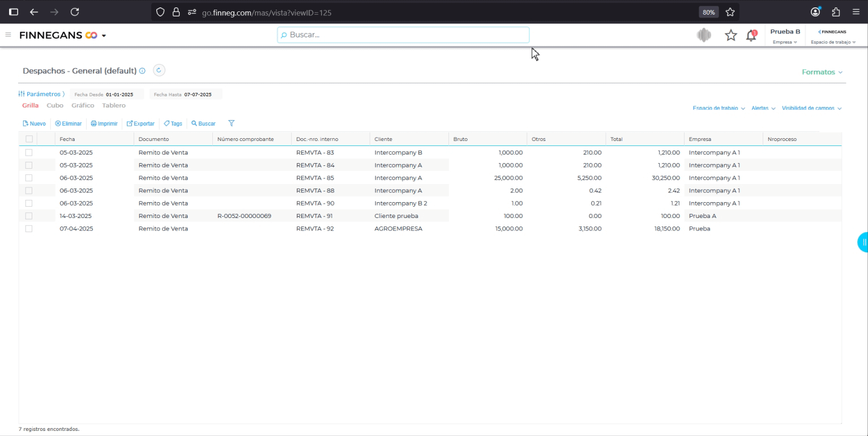Screen dimensions: 868x436
Task: Check the row for REMVTA - 92
Action: [x=29, y=229]
